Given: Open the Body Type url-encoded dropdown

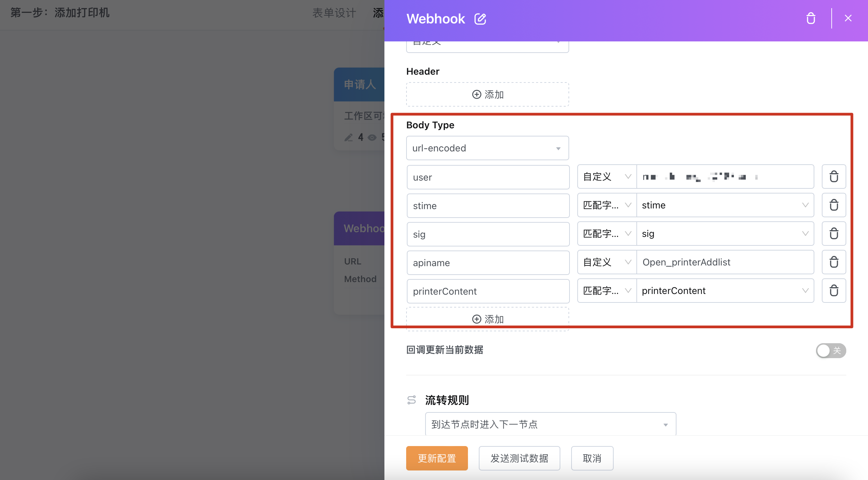Looking at the screenshot, I should tap(487, 148).
